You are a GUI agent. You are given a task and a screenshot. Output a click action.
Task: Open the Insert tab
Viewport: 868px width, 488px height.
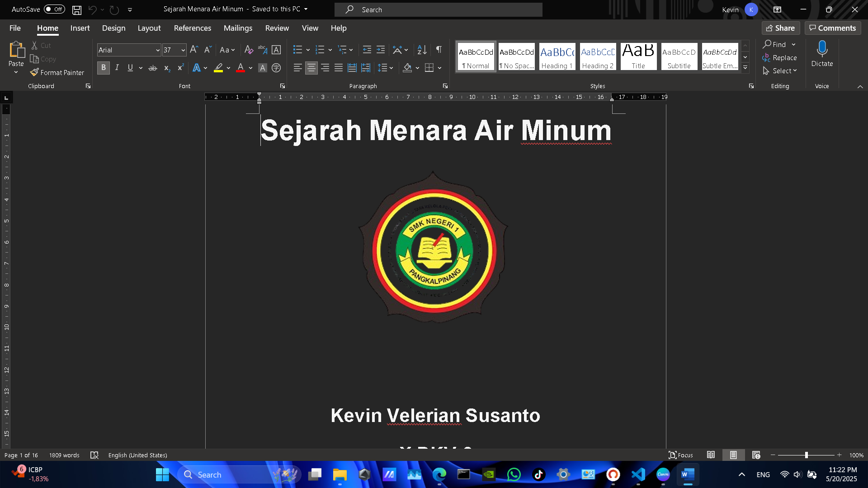[80, 28]
